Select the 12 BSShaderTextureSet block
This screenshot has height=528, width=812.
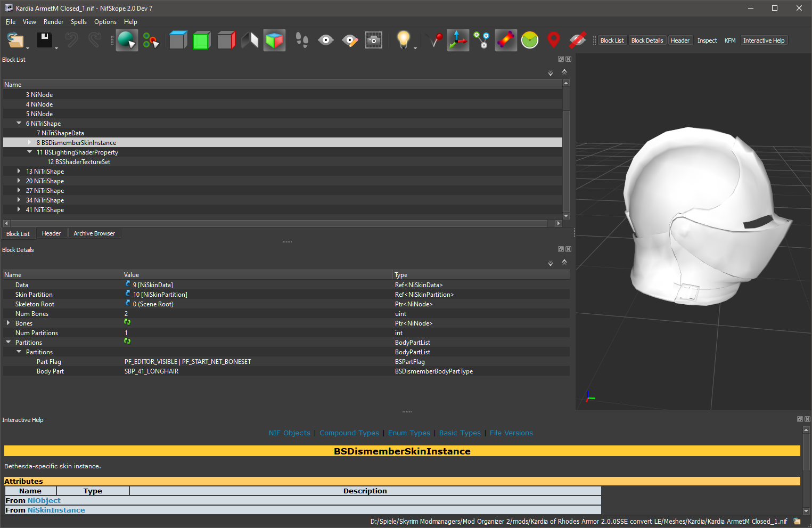point(79,161)
